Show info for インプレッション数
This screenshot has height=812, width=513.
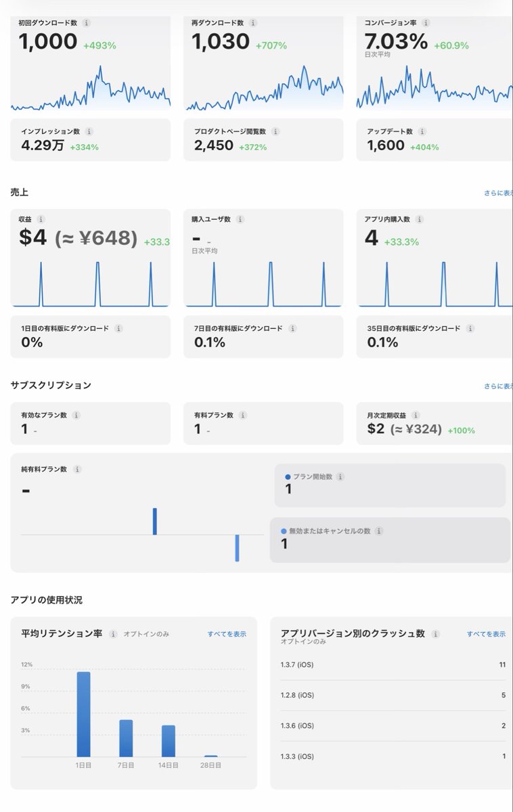[x=89, y=132]
